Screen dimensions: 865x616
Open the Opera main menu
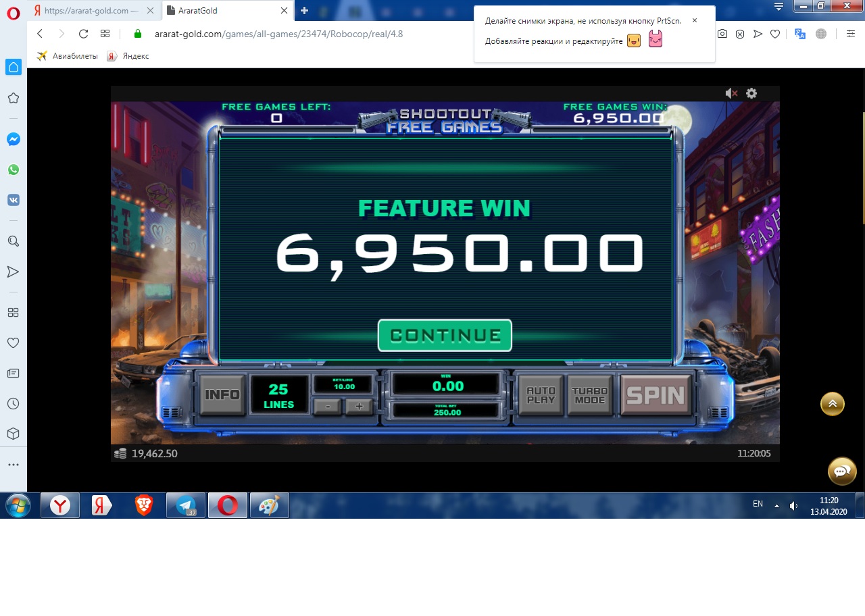click(x=14, y=11)
